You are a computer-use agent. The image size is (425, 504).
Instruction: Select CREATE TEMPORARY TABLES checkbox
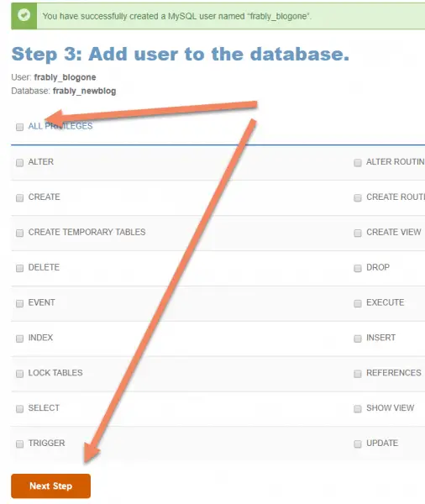19,233
